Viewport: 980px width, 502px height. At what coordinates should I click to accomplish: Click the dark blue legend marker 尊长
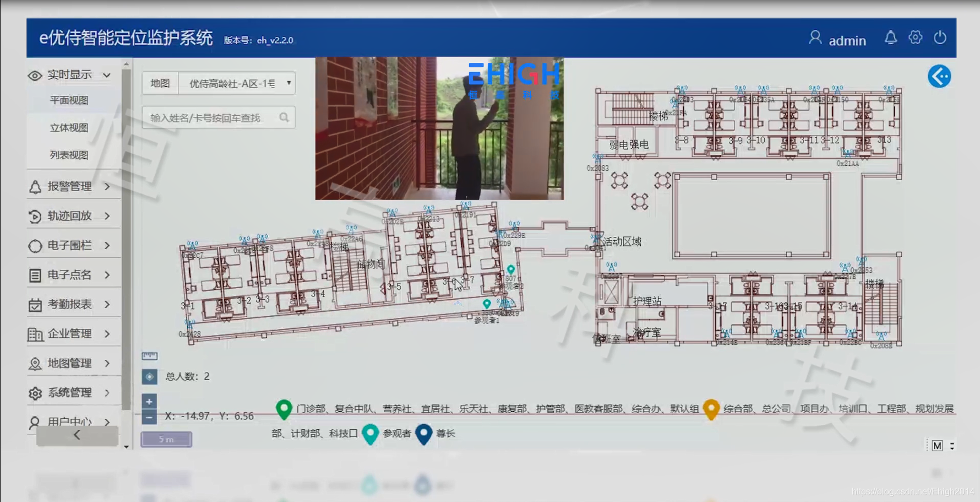click(423, 434)
